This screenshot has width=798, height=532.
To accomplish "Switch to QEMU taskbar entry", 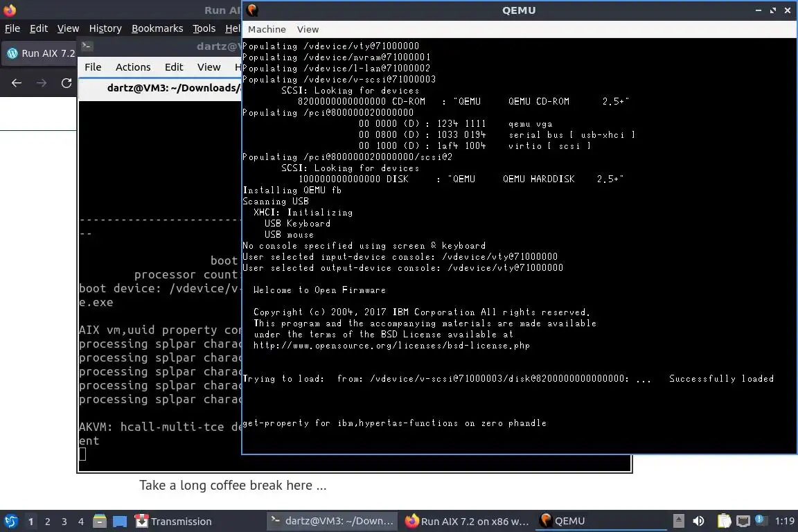I will tap(601, 522).
